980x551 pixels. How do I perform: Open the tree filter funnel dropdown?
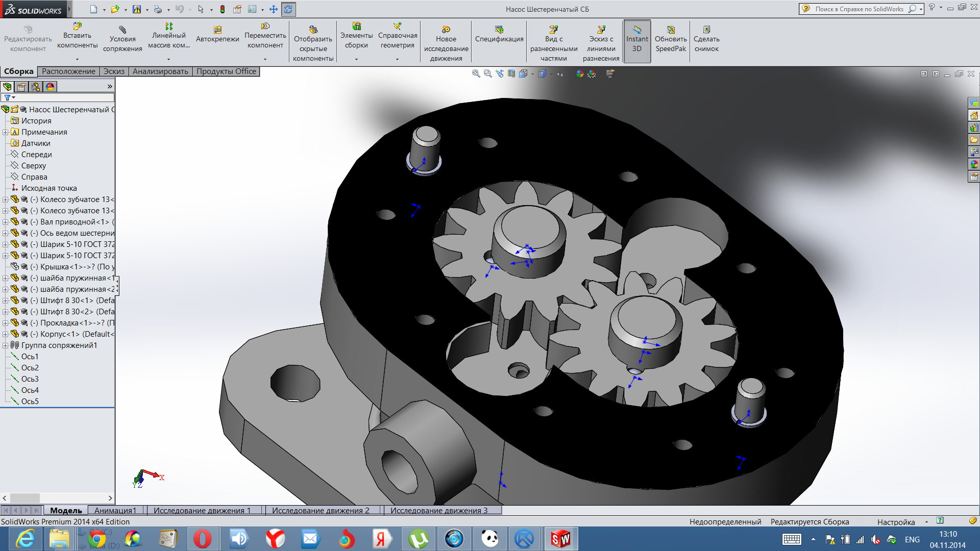[x=10, y=97]
